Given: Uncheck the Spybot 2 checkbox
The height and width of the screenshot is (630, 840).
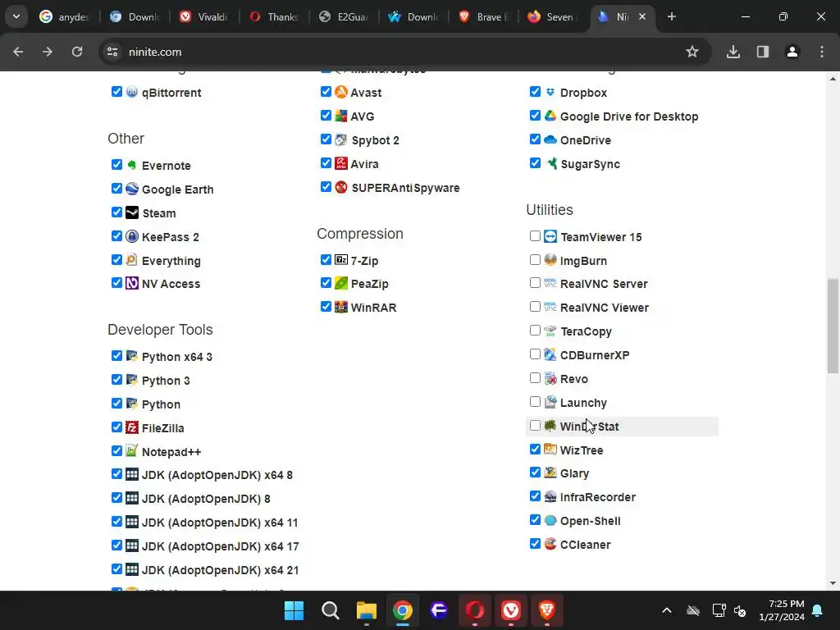Looking at the screenshot, I should click(x=326, y=139).
